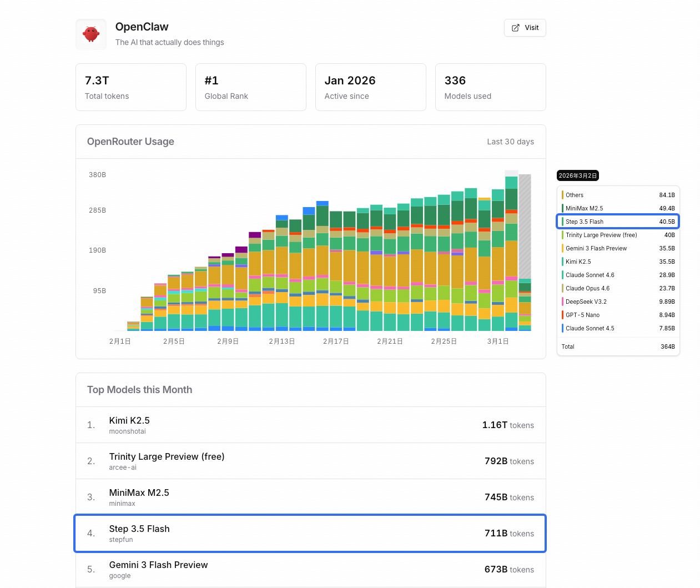The width and height of the screenshot is (700, 588).
Task: Click the Last 30 days label
Action: tap(510, 142)
